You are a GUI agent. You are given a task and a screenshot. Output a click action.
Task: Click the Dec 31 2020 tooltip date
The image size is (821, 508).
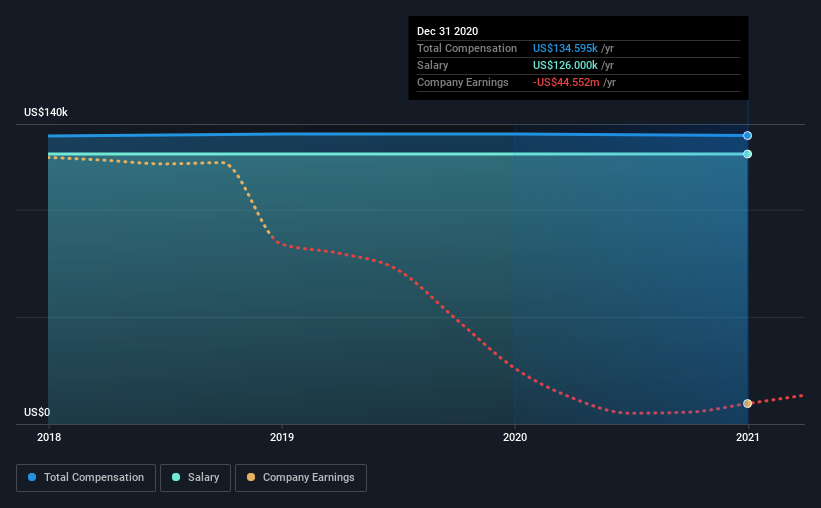(x=447, y=31)
